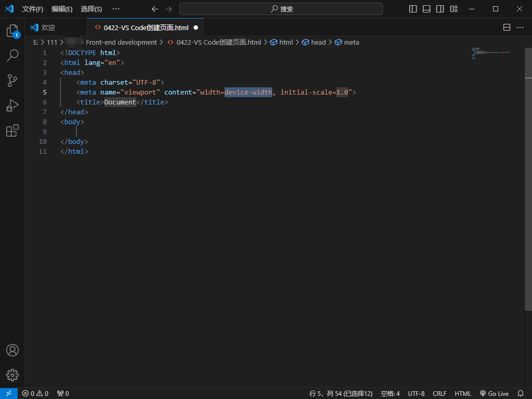Click line number 5 in gutter
532x399 pixels.
[45, 92]
